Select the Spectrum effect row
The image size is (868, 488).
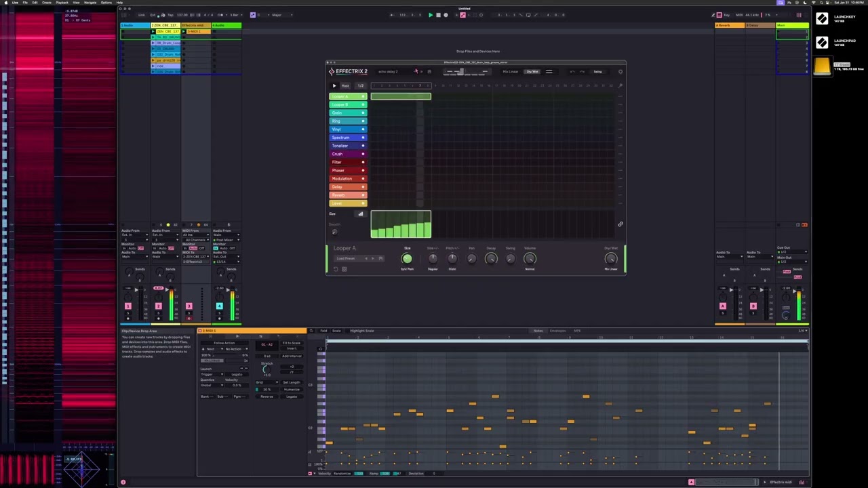tap(348, 138)
